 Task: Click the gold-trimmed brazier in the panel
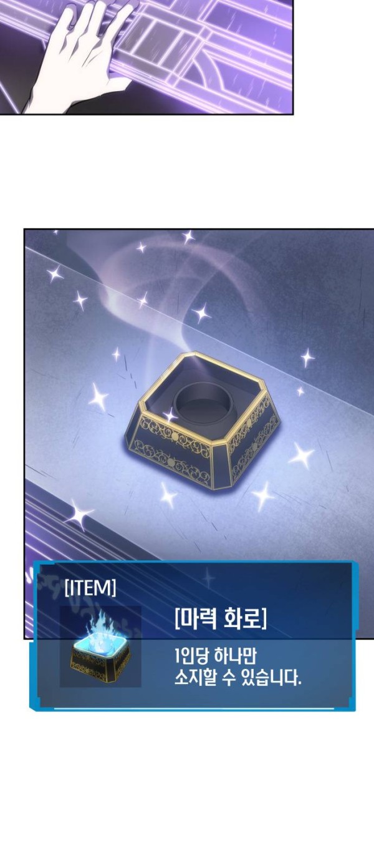pyautogui.click(x=208, y=423)
